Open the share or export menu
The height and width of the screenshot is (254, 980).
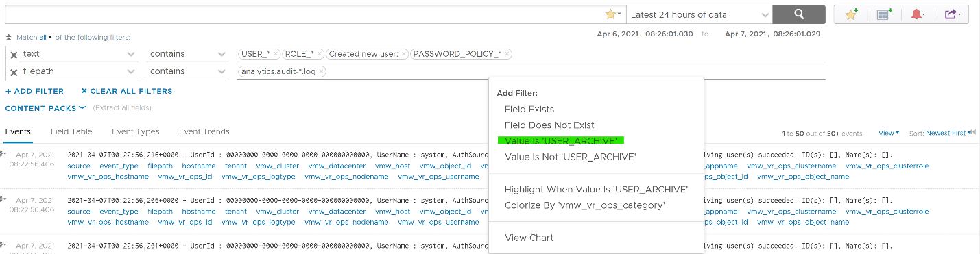[952, 14]
